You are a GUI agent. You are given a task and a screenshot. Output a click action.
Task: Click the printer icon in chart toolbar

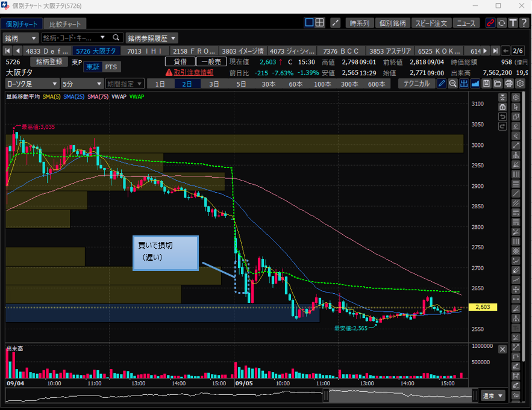click(508, 84)
